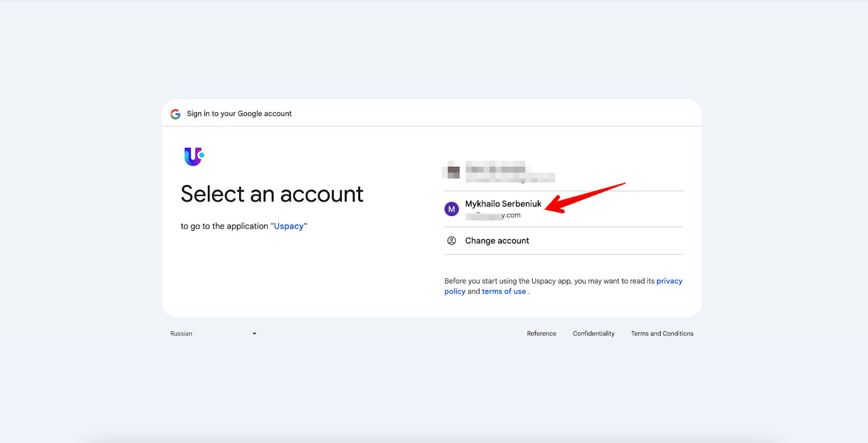This screenshot has height=443, width=868.
Task: Click the language dropdown caret arrow
Action: coord(254,334)
